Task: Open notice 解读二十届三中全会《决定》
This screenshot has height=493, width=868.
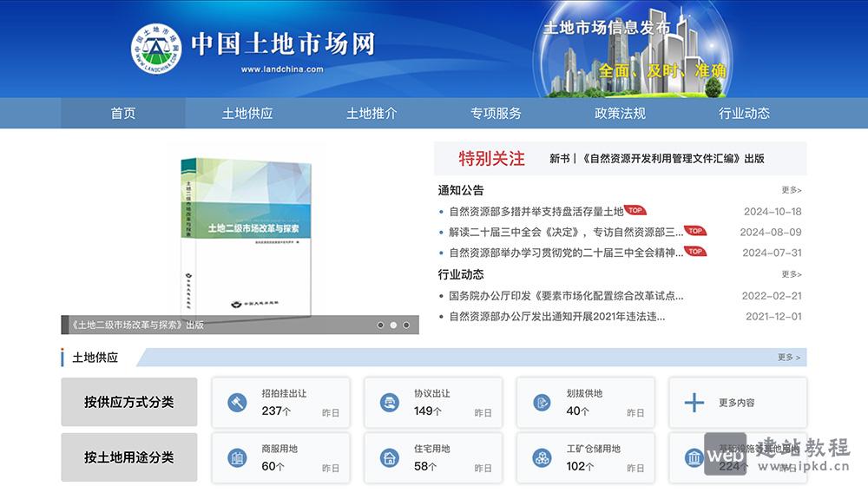Action: [x=566, y=232]
